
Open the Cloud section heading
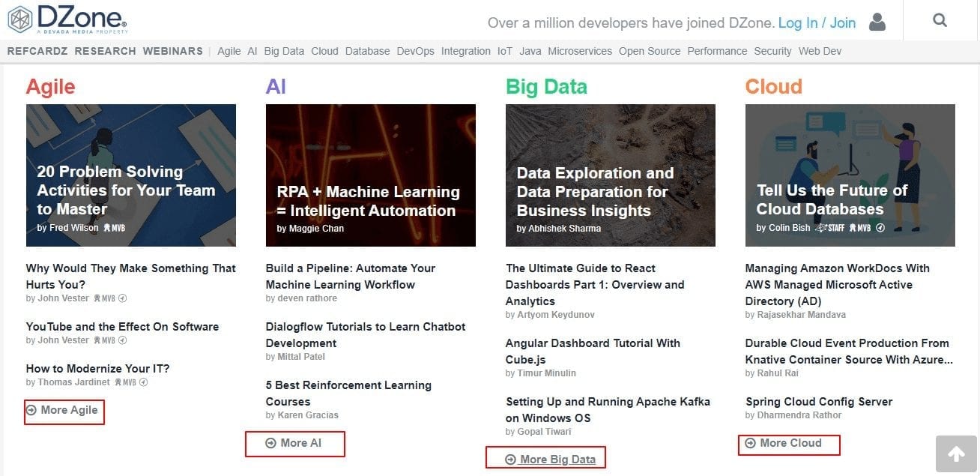tap(774, 87)
